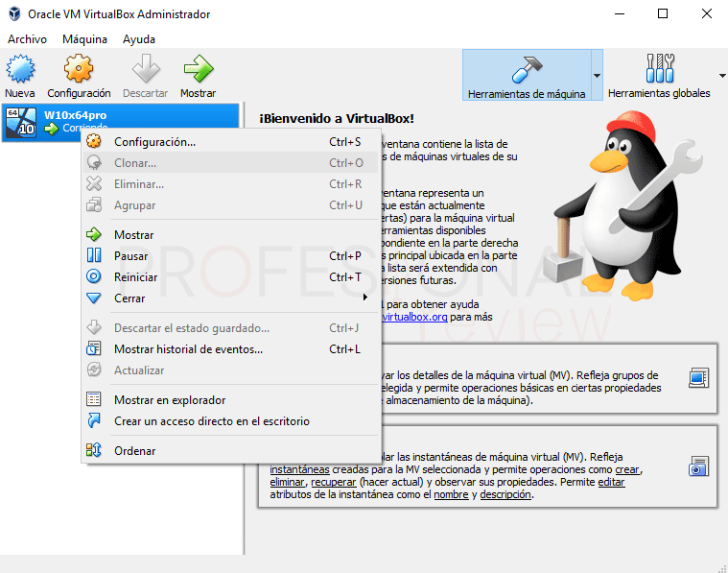Choose Reiniciar in the context menu

pyautogui.click(x=231, y=277)
